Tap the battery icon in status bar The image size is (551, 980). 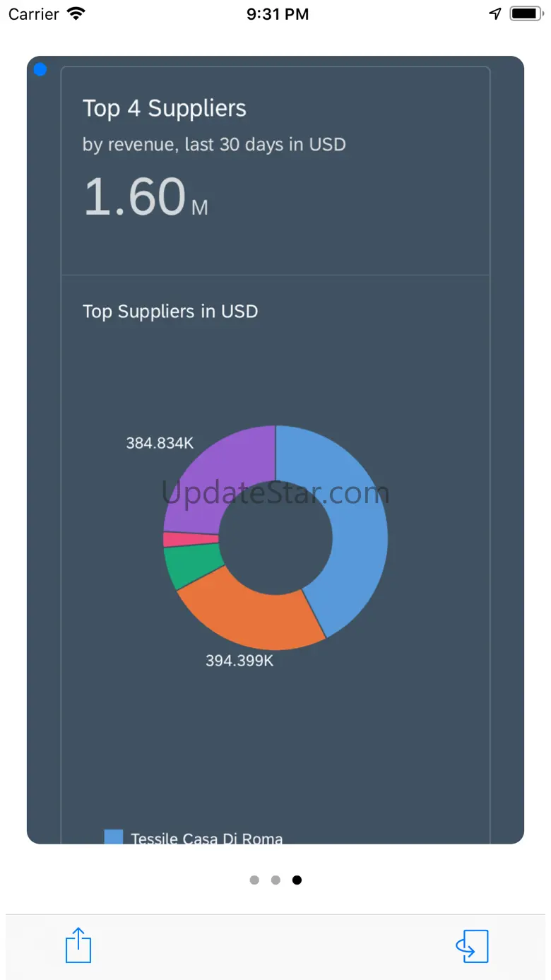pos(526,13)
